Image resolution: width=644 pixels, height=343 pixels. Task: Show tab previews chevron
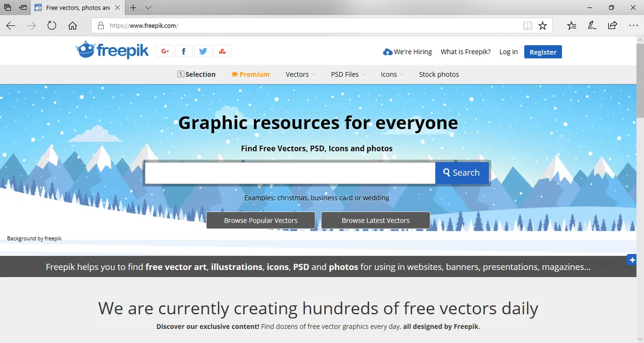[x=148, y=8]
